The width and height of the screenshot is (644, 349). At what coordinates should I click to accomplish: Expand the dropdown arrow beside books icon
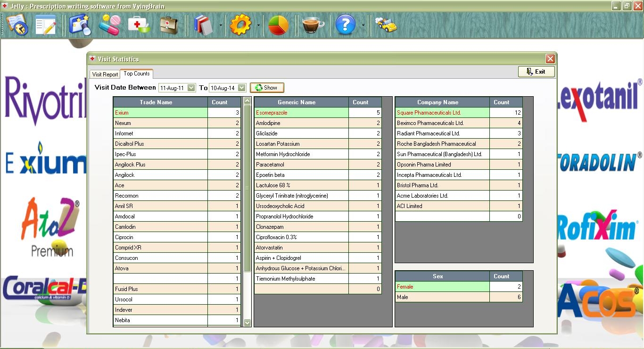tap(221, 25)
